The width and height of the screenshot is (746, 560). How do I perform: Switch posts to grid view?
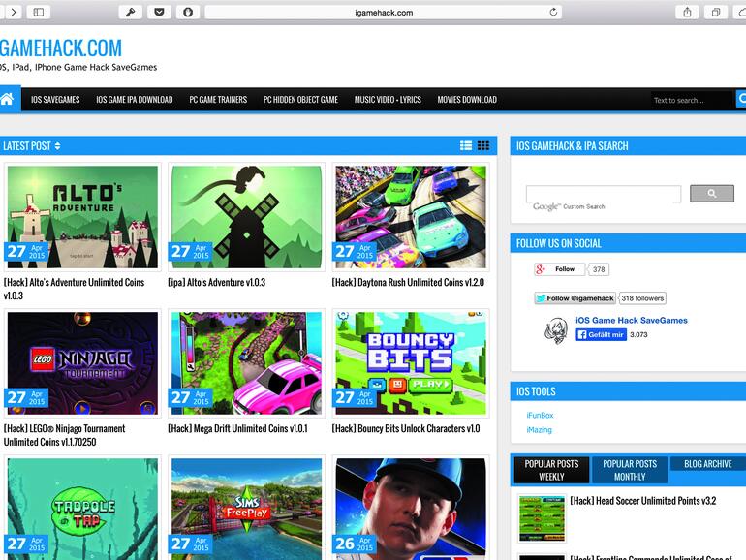(483, 145)
